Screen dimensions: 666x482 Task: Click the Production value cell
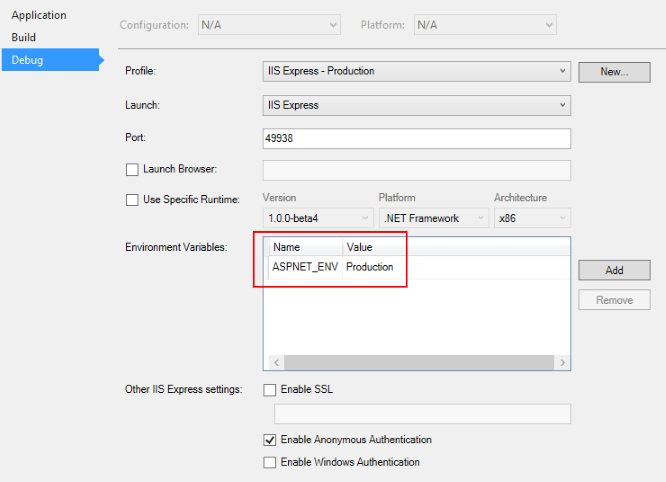coord(370,267)
